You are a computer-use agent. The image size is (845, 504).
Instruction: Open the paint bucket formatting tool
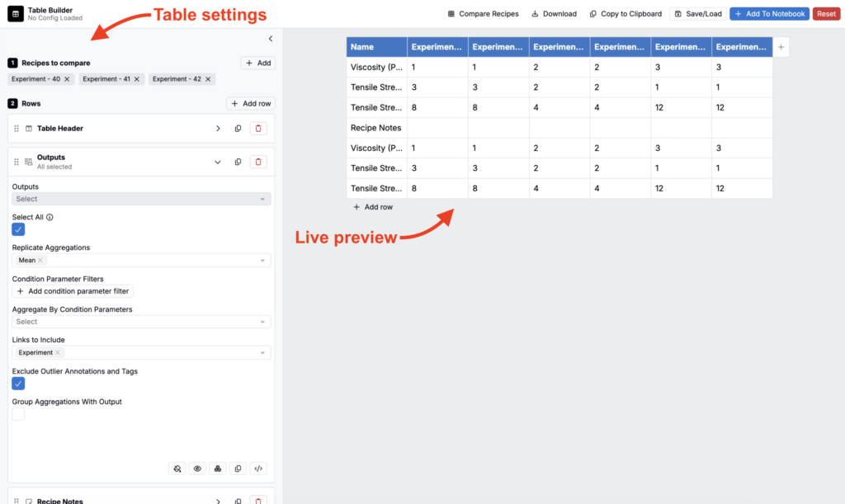pyautogui.click(x=177, y=469)
